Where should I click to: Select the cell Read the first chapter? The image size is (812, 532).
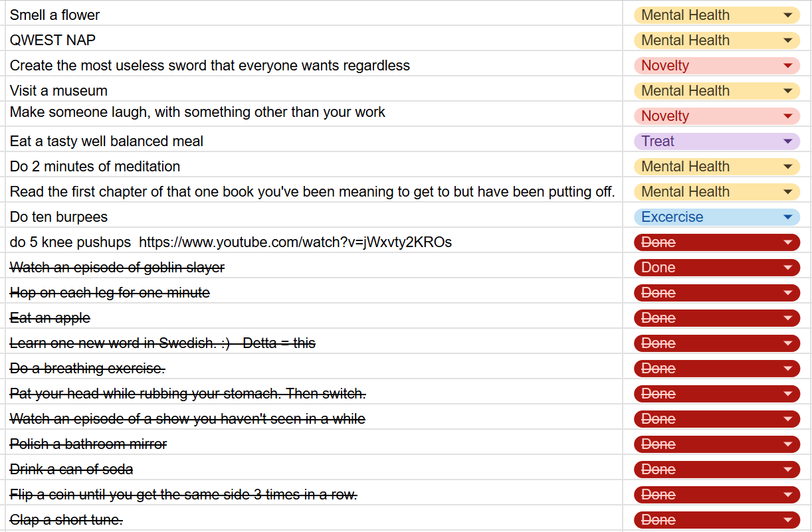pyautogui.click(x=314, y=192)
